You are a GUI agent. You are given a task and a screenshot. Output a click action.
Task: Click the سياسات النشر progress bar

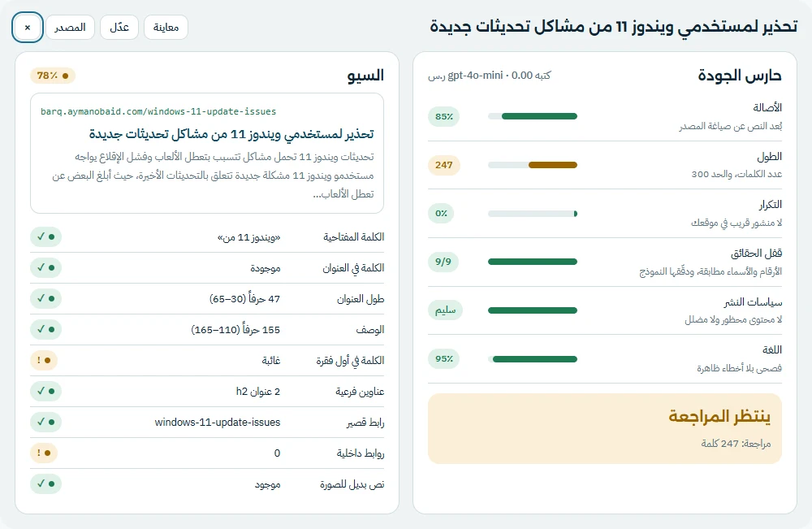[533, 310]
